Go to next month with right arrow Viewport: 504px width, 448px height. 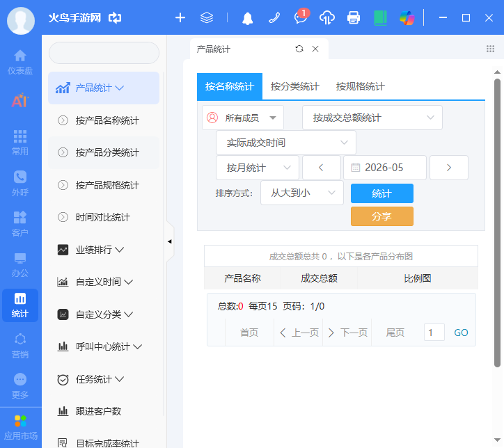pos(449,168)
